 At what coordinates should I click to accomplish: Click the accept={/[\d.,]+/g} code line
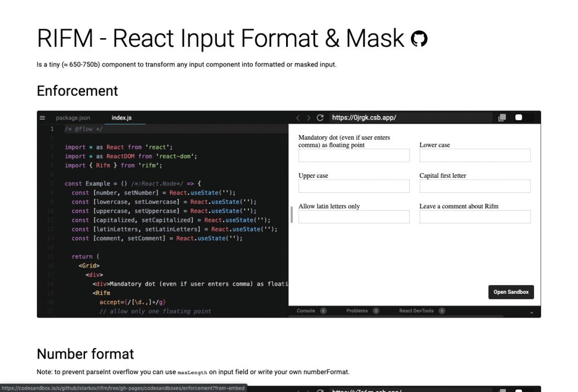point(133,302)
